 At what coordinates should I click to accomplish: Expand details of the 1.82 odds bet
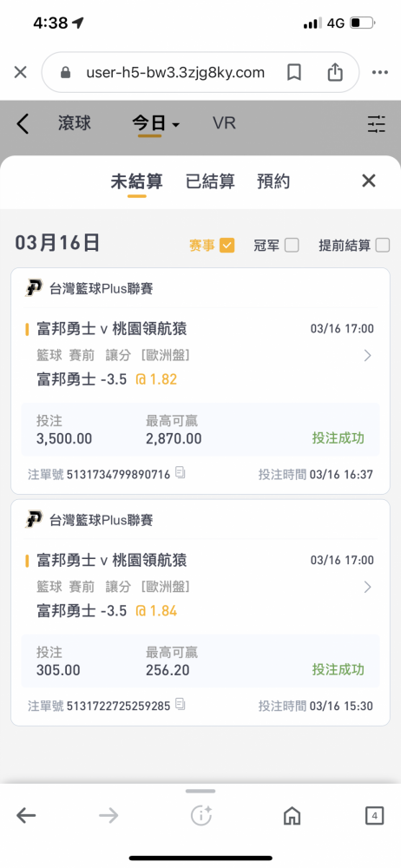click(367, 355)
